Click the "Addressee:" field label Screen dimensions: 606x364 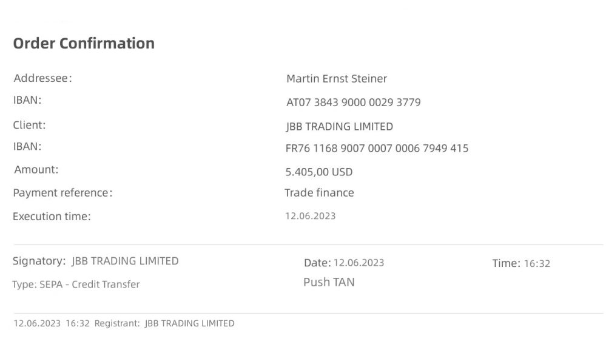coord(42,78)
